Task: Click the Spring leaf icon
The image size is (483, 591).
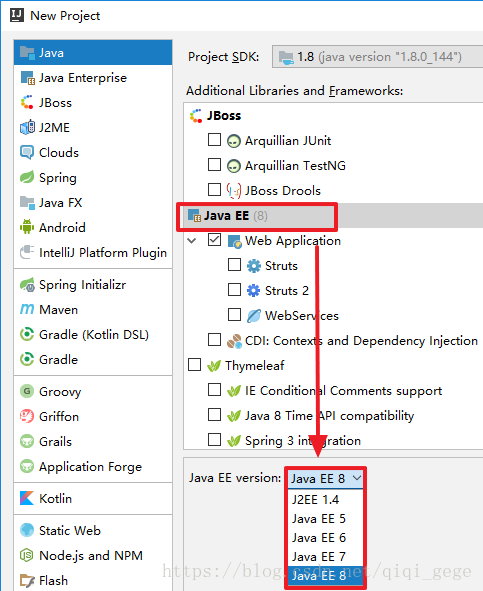Action: (27, 177)
